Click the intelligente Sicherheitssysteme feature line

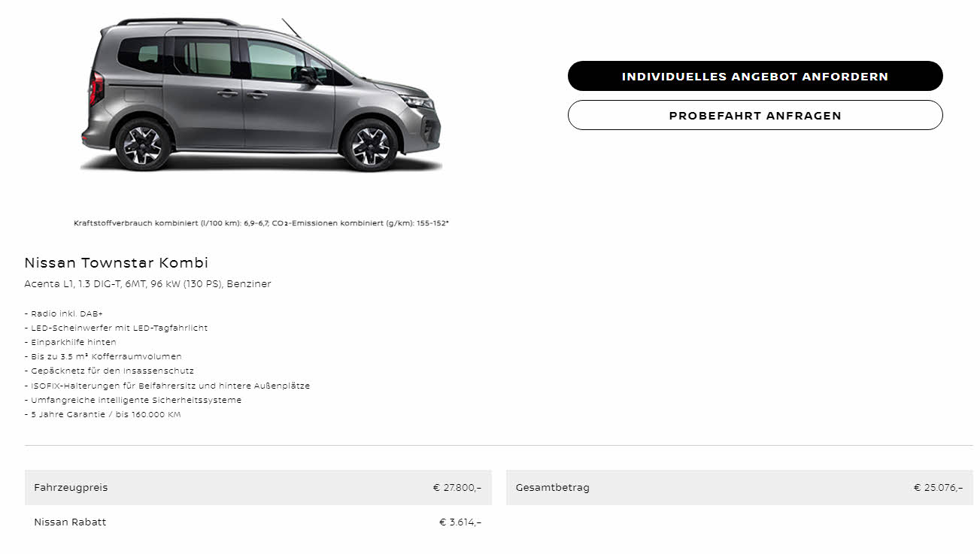(133, 400)
